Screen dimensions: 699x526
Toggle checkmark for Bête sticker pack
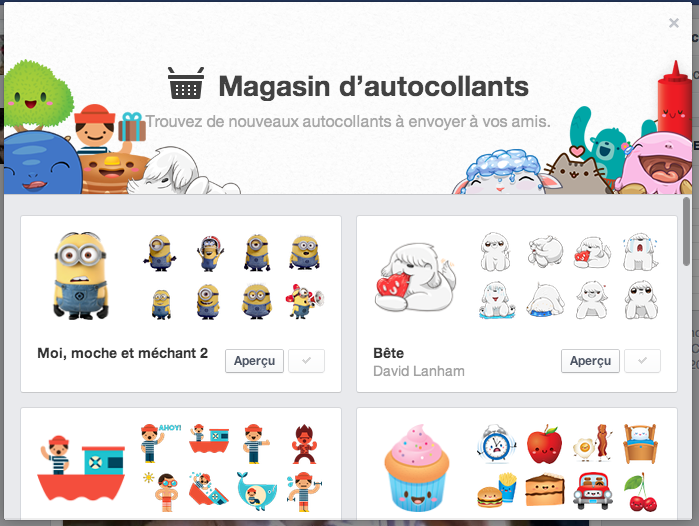pyautogui.click(x=642, y=361)
